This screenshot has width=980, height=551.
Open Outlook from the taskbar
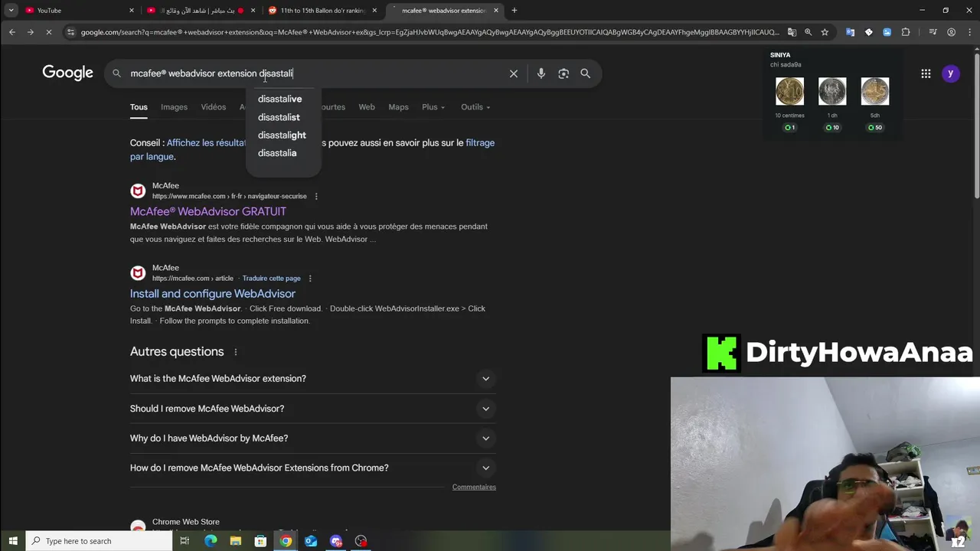click(311, 541)
